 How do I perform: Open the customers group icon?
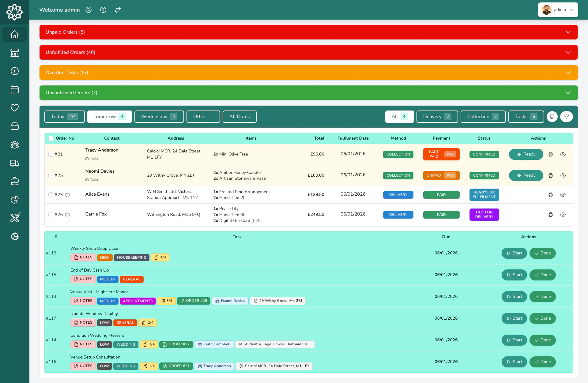click(14, 145)
